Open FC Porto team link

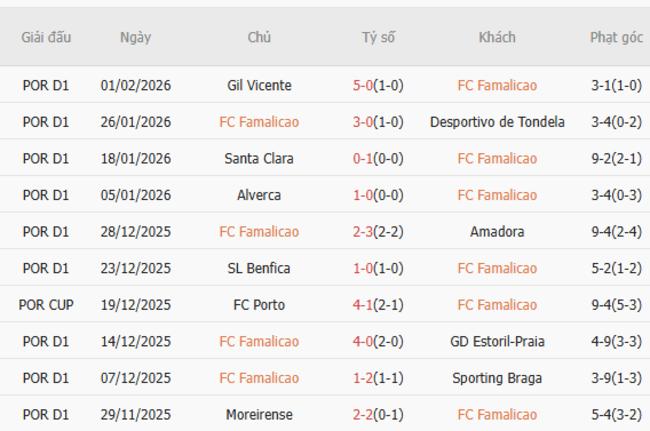click(259, 305)
